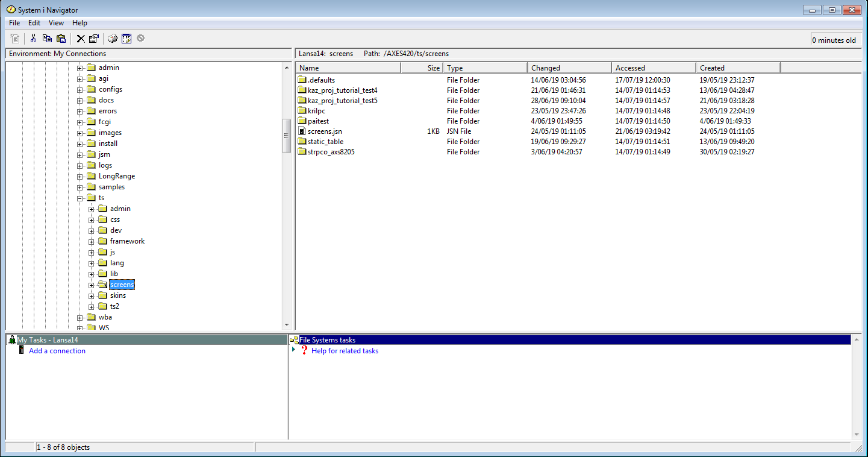The width and height of the screenshot is (868, 457).
Task: Click the Refresh list toolbar icon
Action: coord(126,39)
